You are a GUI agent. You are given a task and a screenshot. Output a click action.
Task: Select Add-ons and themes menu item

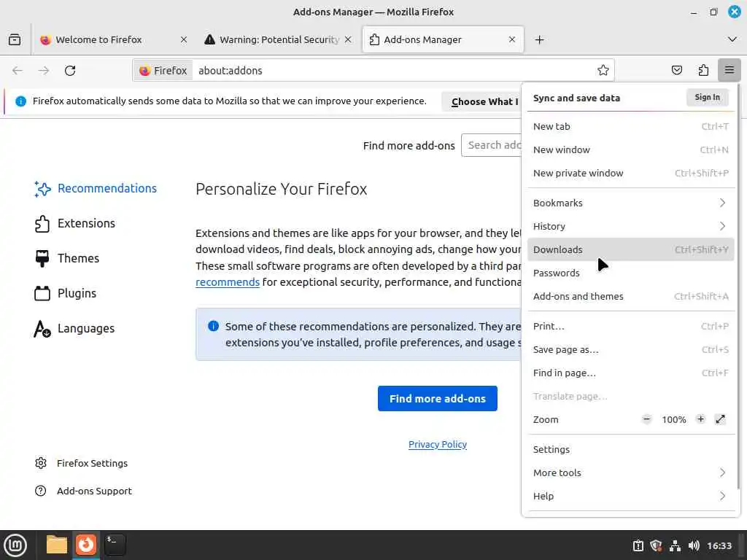click(x=631, y=296)
